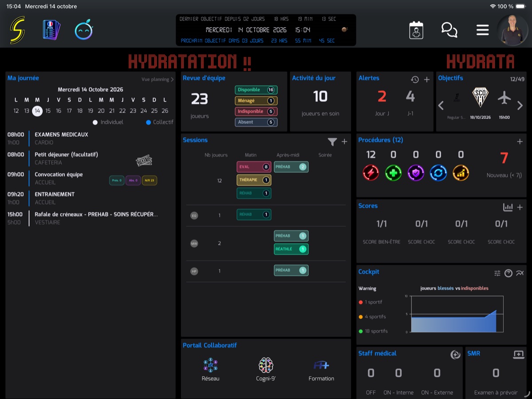Select day 15 in calendar
532x399 pixels.
click(48, 111)
